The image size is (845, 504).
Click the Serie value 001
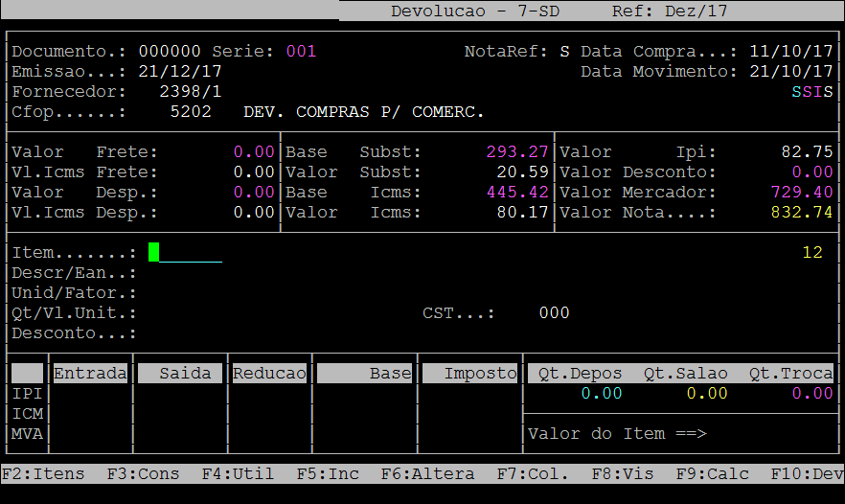tap(301, 52)
